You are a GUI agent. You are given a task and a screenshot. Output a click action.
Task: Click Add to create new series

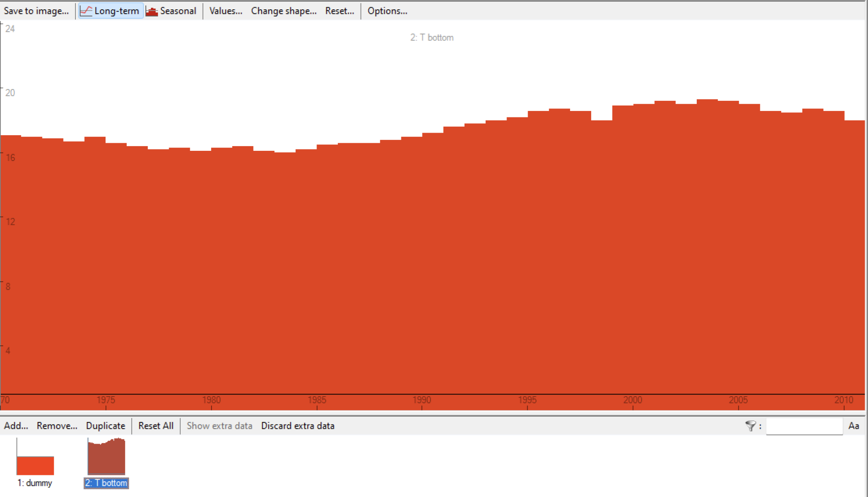(16, 426)
